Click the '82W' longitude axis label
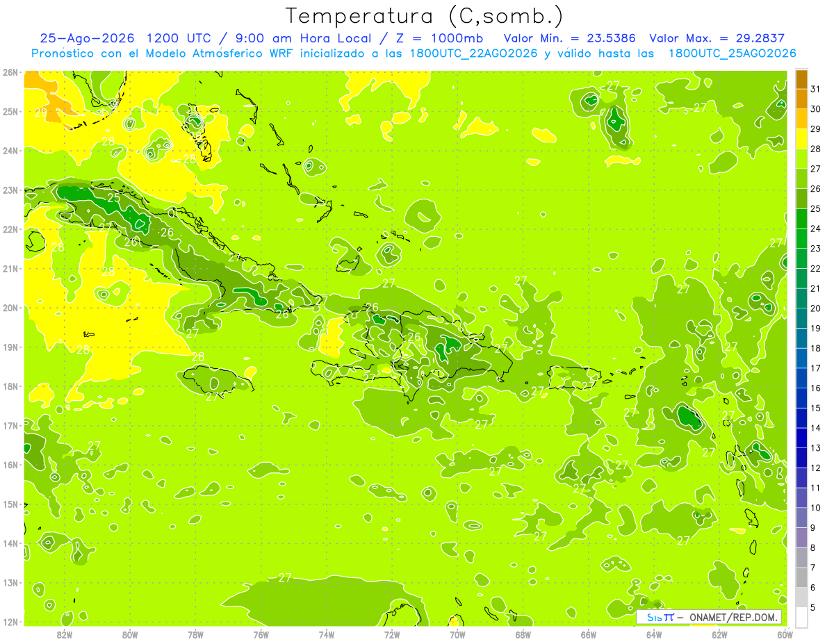The image size is (834, 644). [65, 634]
